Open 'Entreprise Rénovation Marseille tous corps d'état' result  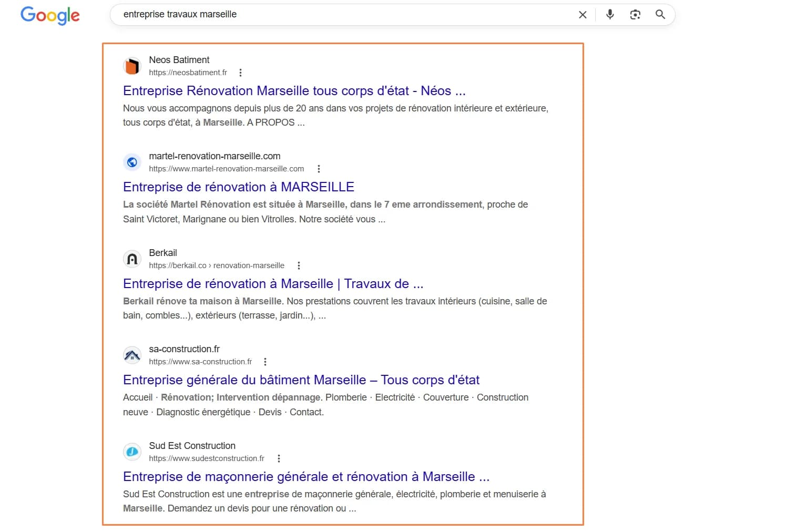(x=294, y=90)
